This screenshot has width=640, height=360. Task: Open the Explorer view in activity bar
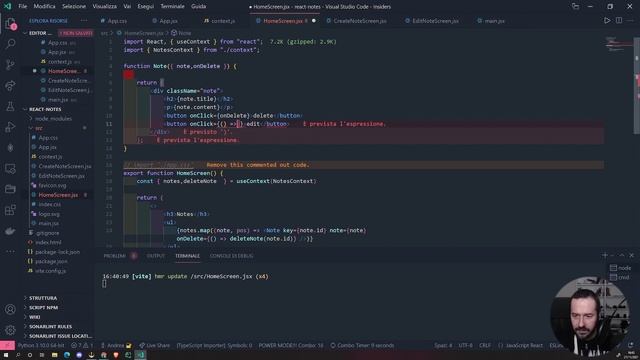point(10,24)
